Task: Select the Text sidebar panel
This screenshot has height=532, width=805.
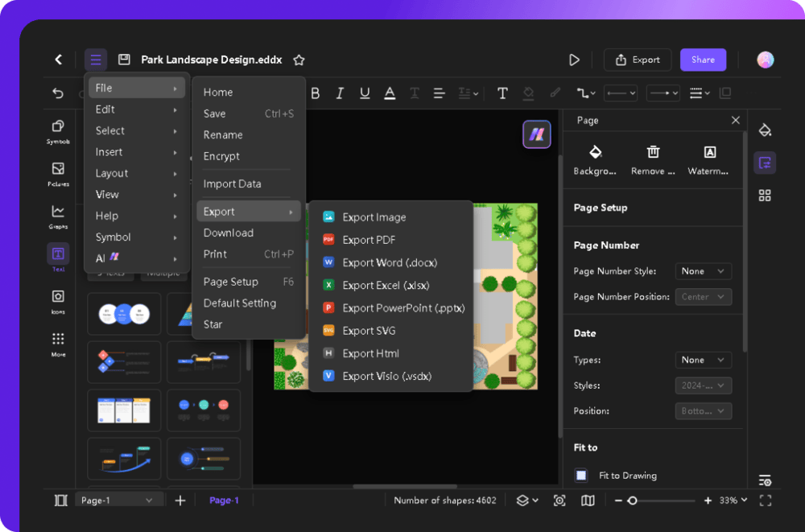Action: (58, 258)
